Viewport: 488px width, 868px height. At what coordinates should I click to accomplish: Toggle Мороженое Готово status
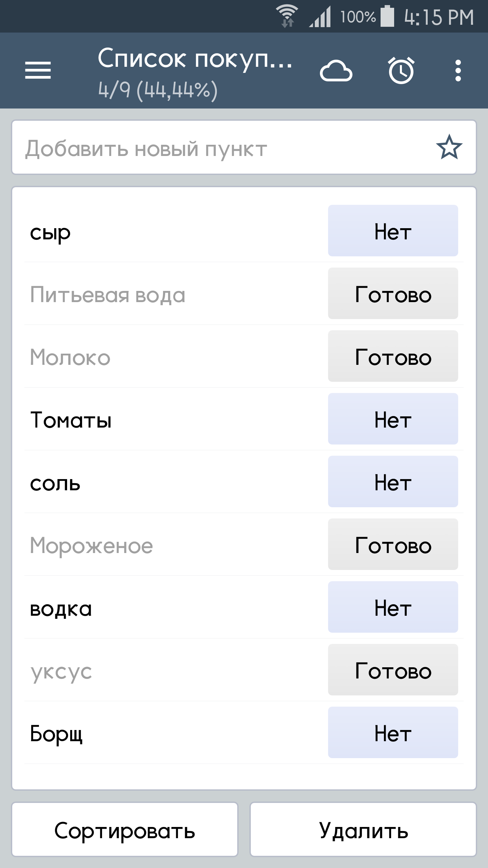click(393, 544)
